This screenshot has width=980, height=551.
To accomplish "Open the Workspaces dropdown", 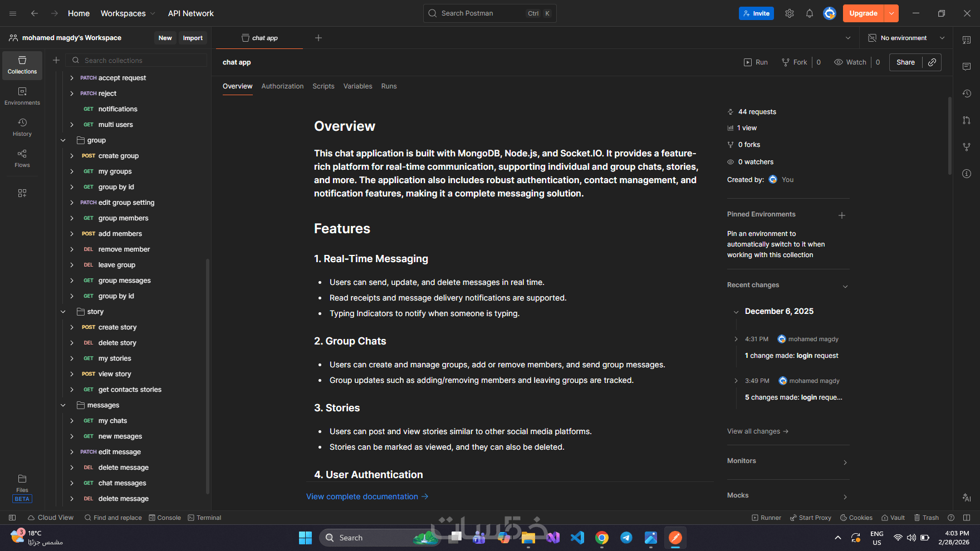I will pyautogui.click(x=128, y=13).
